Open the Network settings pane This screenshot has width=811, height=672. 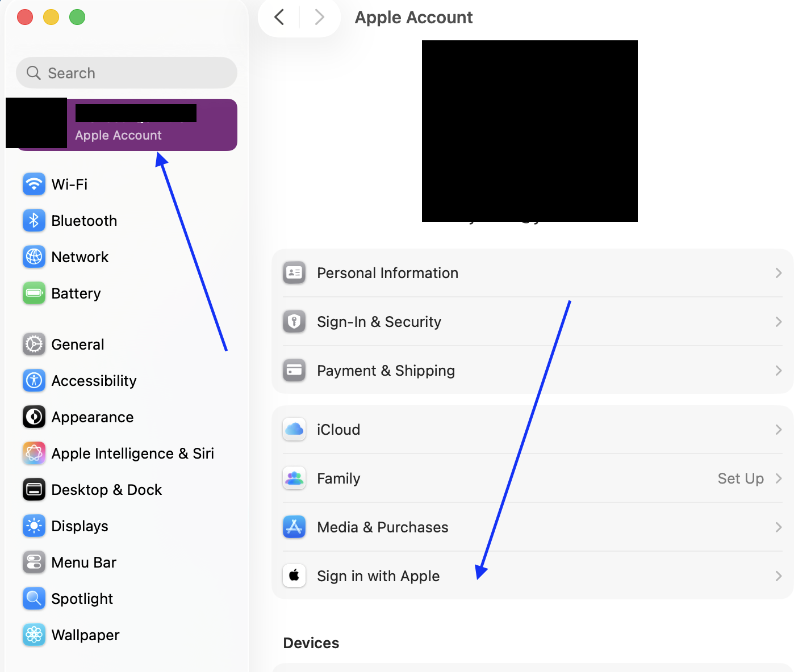127,257
